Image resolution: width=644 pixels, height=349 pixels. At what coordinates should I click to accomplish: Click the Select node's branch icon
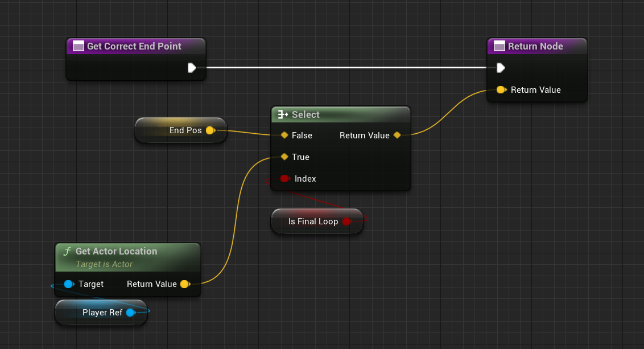(x=283, y=114)
